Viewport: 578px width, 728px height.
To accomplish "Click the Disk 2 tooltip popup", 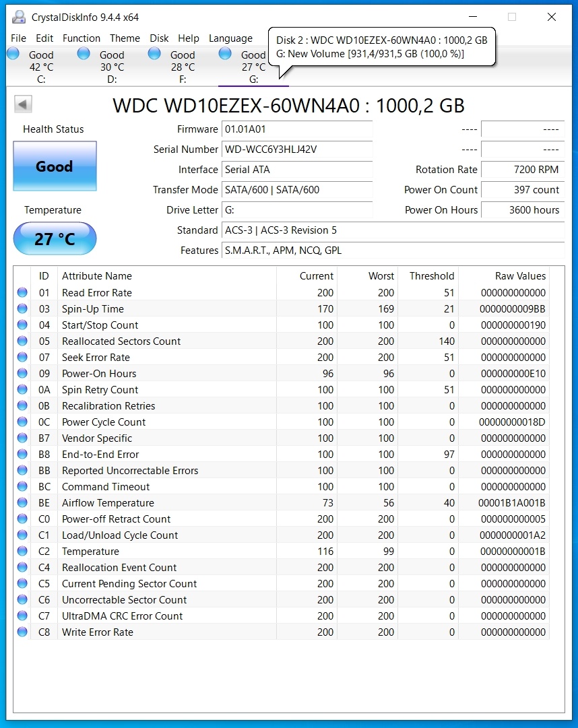I will [x=382, y=47].
